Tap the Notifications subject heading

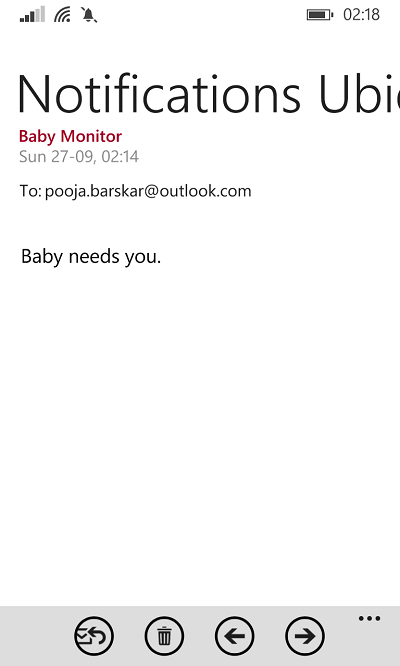tap(159, 93)
